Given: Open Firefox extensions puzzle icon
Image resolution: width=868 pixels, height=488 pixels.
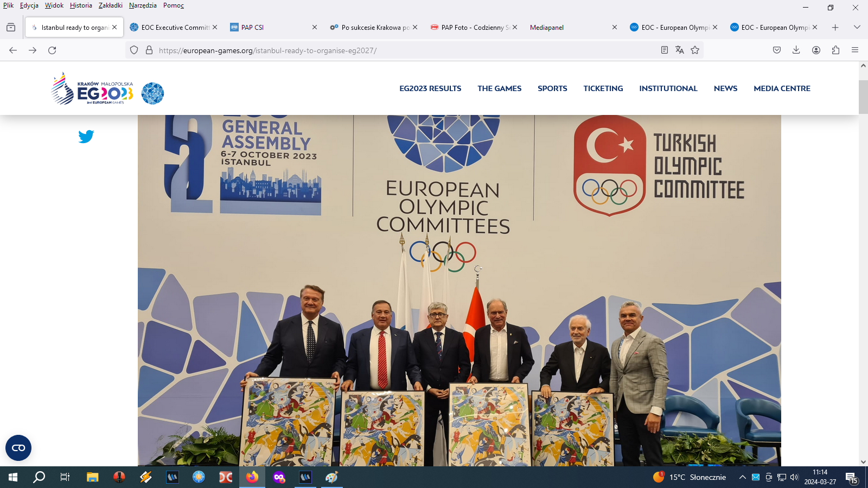Looking at the screenshot, I should click(x=835, y=50).
